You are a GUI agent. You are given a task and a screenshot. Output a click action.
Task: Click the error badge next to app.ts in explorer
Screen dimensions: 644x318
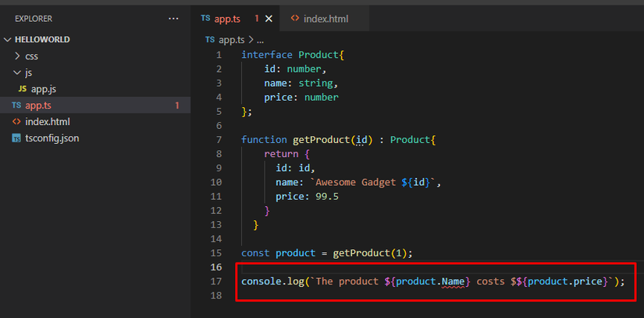click(177, 105)
